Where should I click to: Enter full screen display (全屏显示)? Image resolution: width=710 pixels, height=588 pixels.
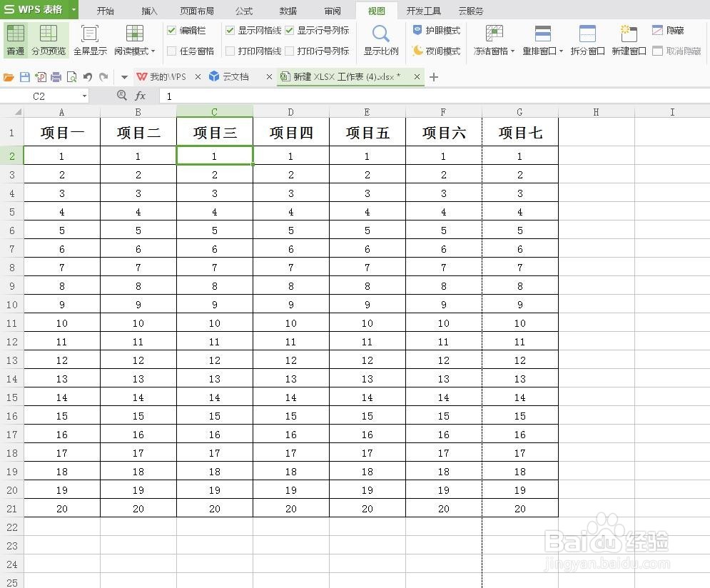tap(90, 40)
